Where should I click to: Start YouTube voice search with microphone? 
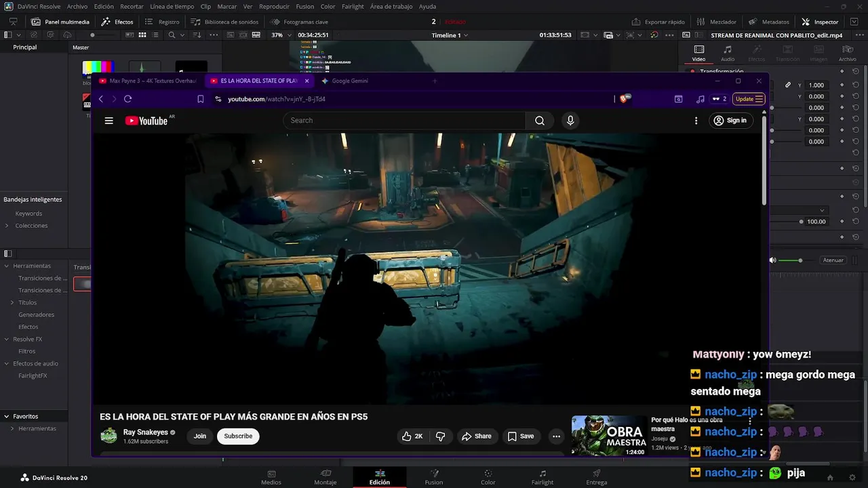[x=570, y=121]
